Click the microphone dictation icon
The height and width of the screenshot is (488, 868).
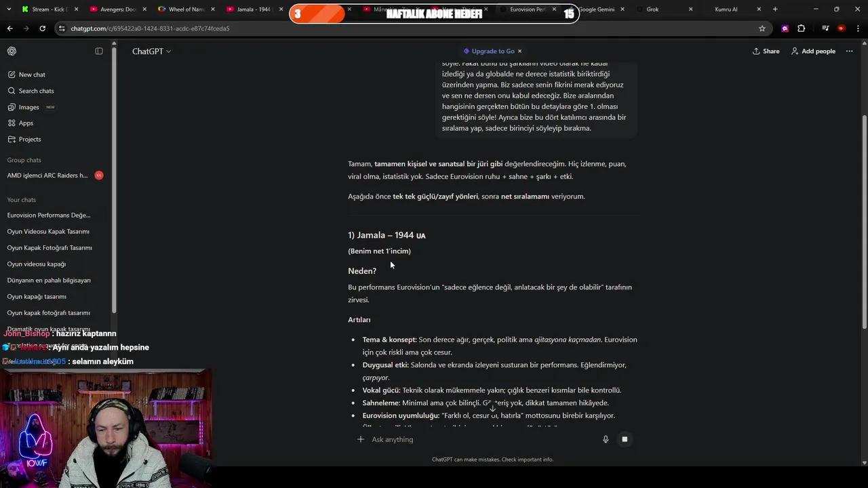point(606,439)
